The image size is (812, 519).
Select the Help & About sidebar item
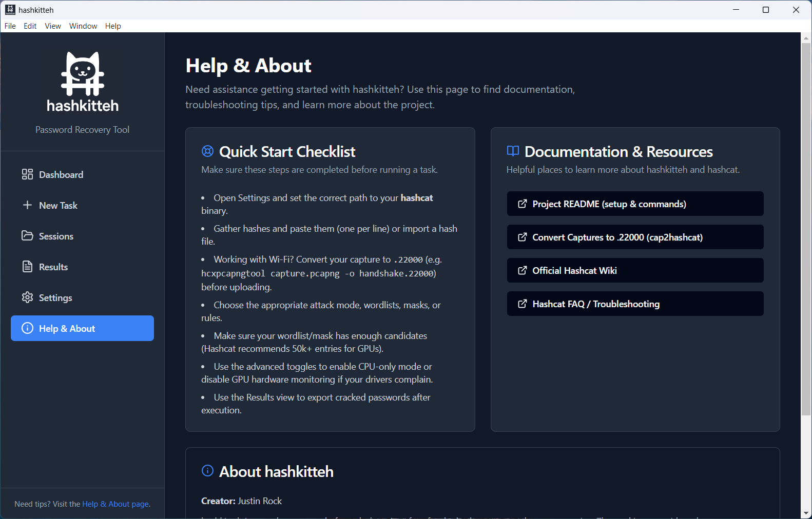tap(82, 328)
